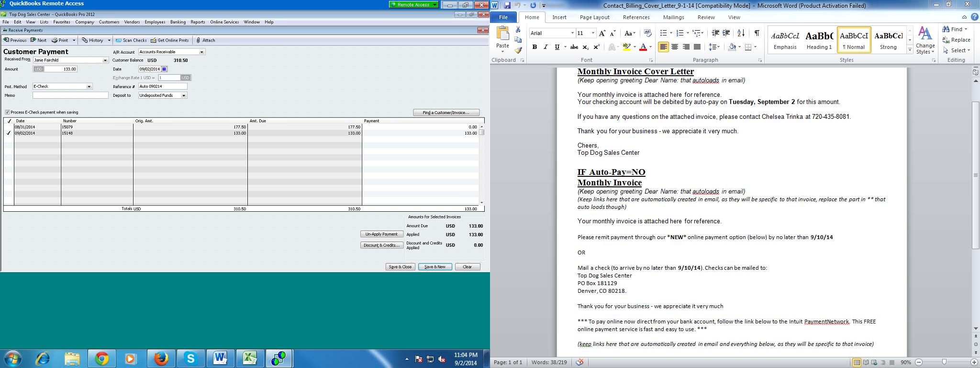Toggle Underline formatting in Word
The width and height of the screenshot is (980, 368).
coord(557,47)
